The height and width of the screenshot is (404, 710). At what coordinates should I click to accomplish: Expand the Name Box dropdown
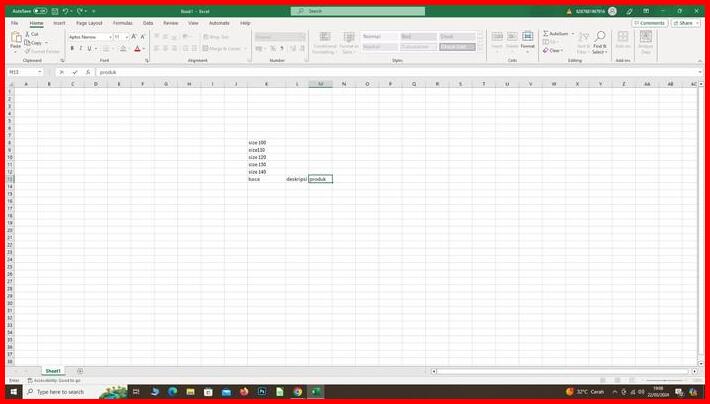pyautogui.click(x=42, y=72)
